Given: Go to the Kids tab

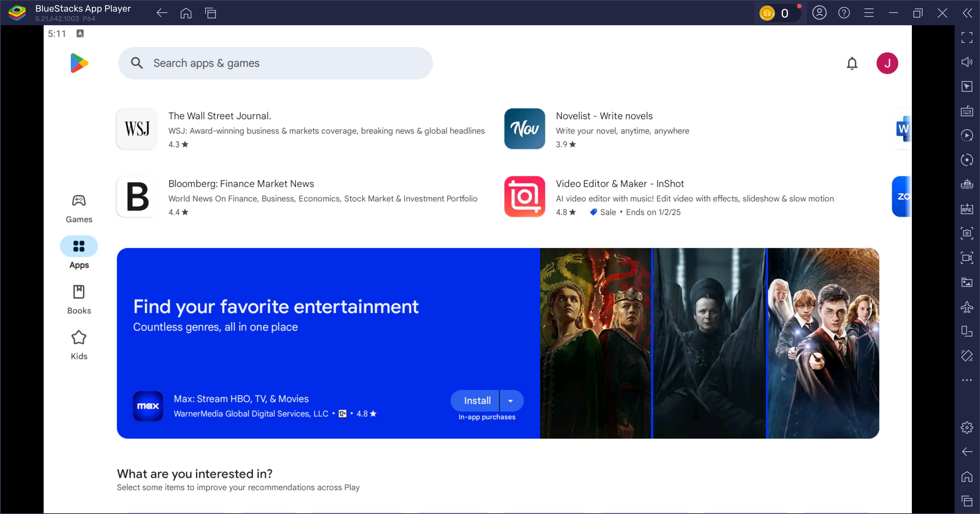Looking at the screenshot, I should tap(79, 345).
